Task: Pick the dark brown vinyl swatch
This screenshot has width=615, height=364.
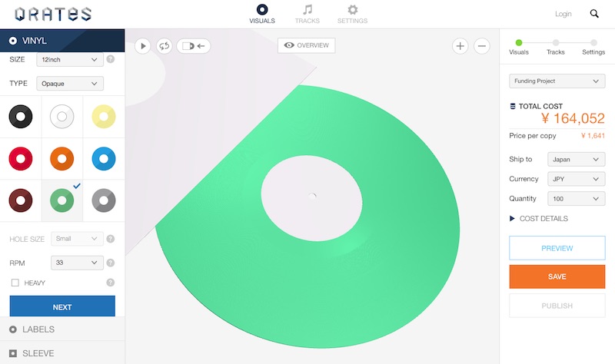Action: (21, 200)
